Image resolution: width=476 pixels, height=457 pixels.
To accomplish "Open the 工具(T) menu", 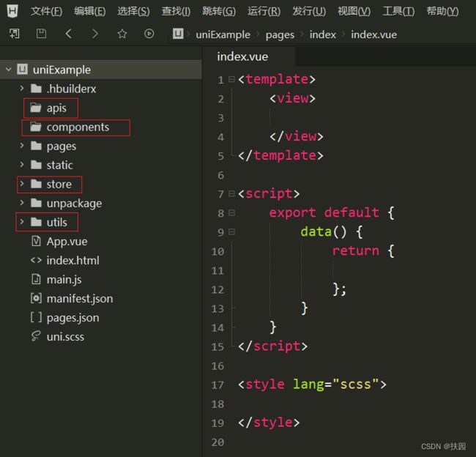I will (398, 11).
